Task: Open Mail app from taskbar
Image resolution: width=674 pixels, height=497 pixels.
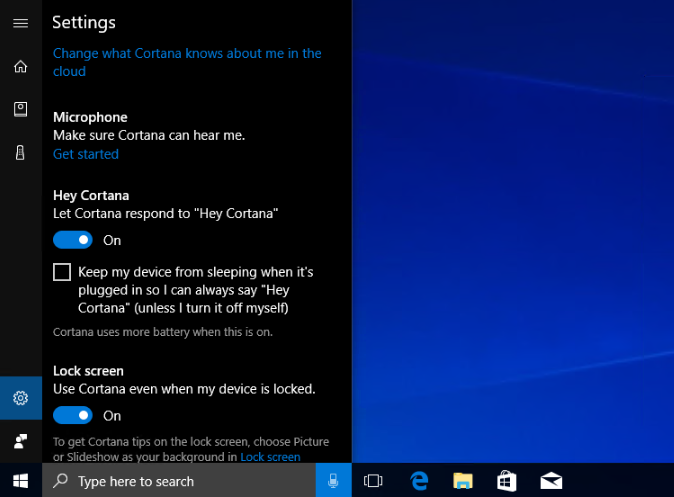Action: (551, 481)
